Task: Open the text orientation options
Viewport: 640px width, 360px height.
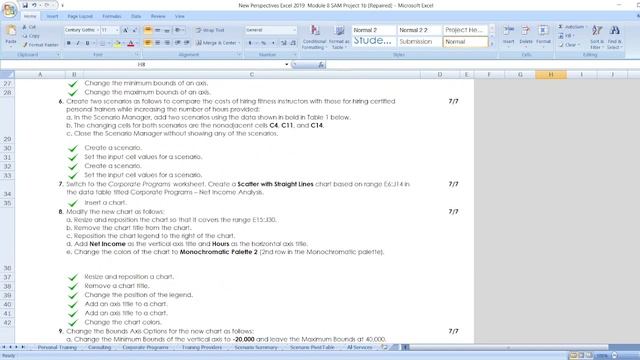Action: [x=178, y=30]
